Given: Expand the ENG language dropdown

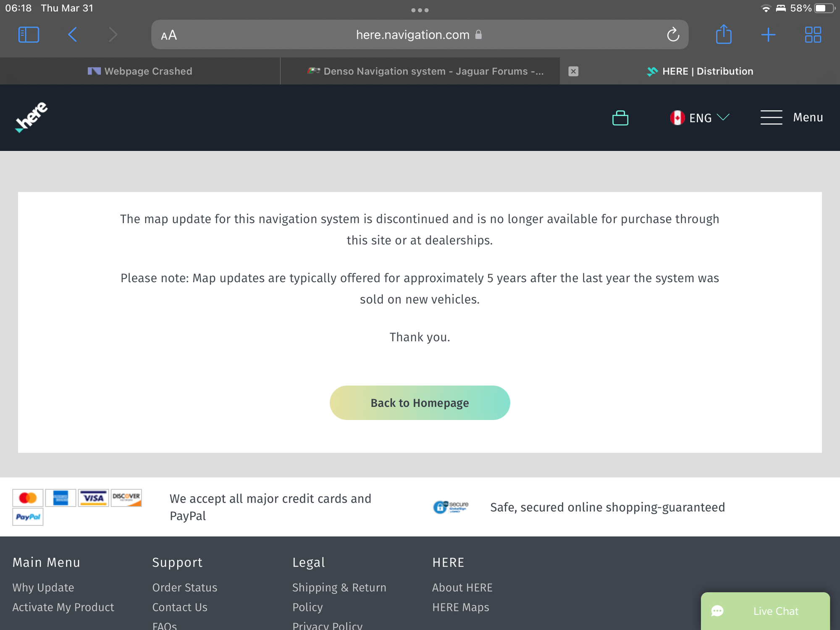Looking at the screenshot, I should (x=700, y=118).
